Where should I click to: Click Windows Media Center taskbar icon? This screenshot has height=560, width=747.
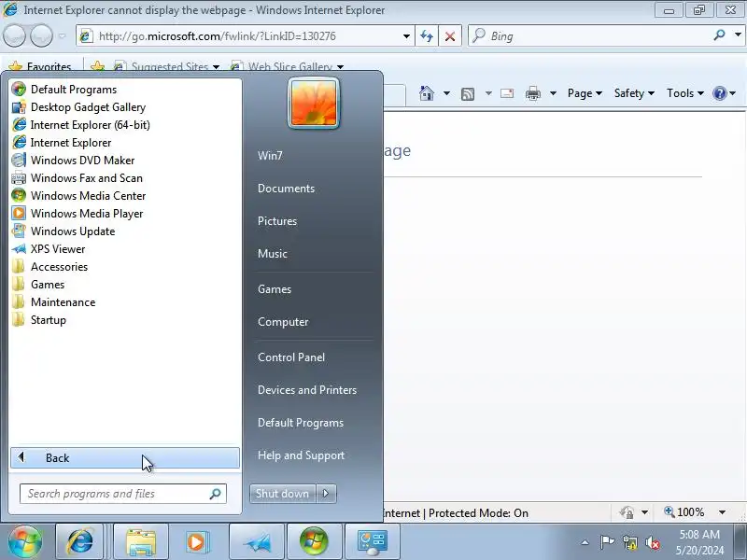pos(314,542)
